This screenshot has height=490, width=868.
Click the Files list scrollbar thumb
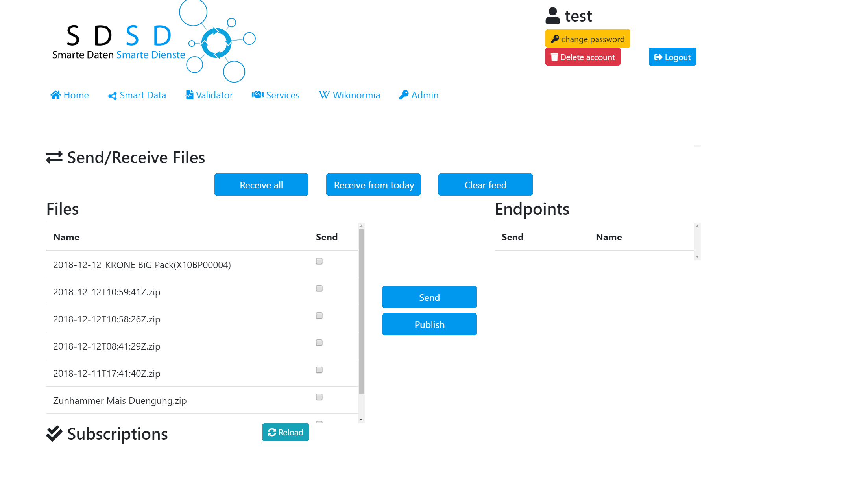click(361, 312)
